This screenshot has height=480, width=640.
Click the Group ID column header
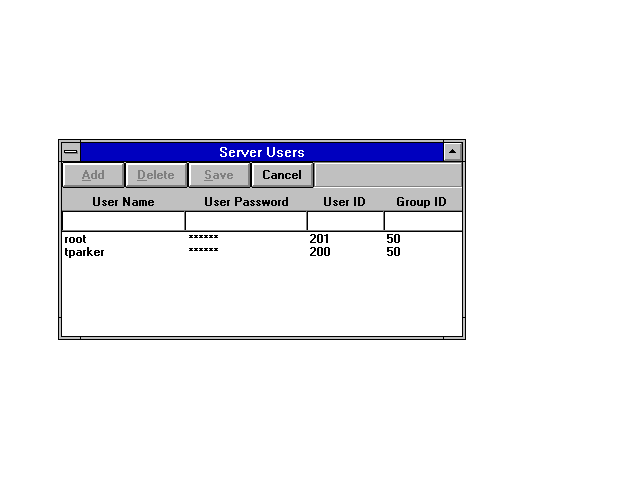(421, 202)
